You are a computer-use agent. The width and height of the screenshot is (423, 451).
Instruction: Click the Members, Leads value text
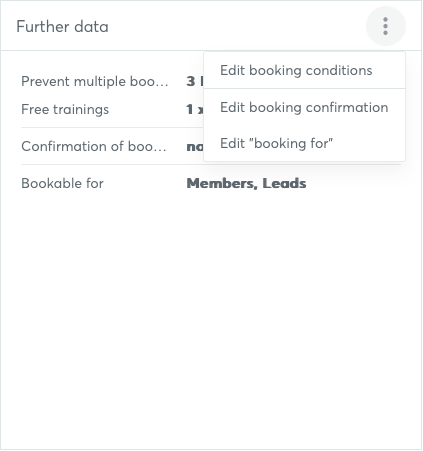point(246,183)
